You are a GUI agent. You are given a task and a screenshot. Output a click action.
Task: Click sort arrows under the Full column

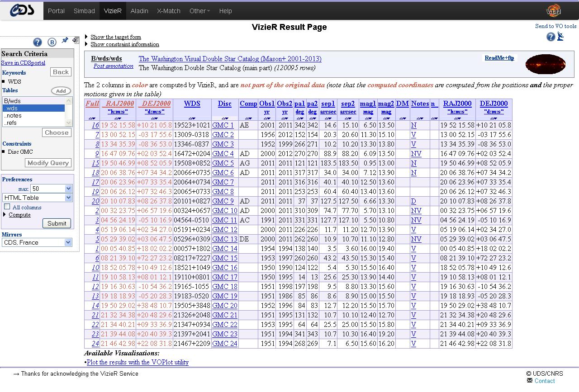(x=92, y=118)
